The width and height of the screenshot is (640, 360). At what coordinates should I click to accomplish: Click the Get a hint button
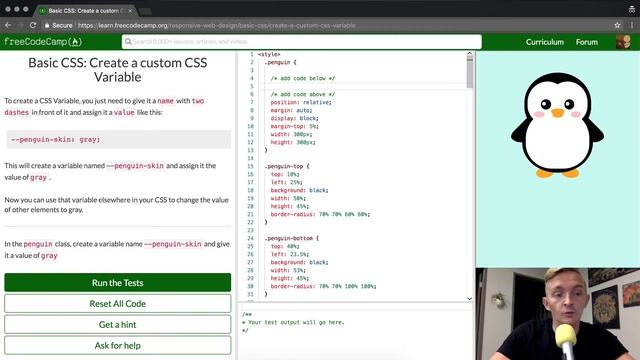(118, 324)
